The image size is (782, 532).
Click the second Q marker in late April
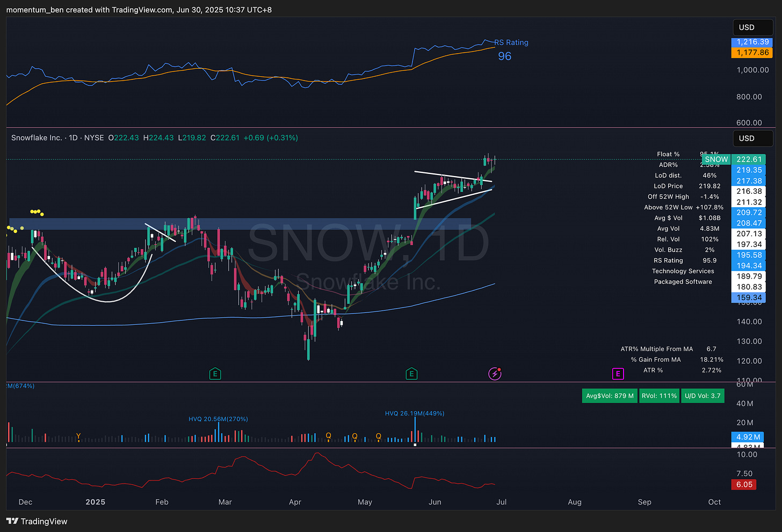(x=354, y=436)
